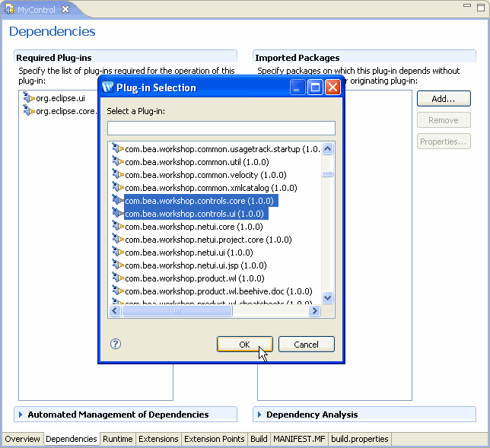The width and height of the screenshot is (490, 448).
Task: Open the build.properties tab
Action: 360,439
